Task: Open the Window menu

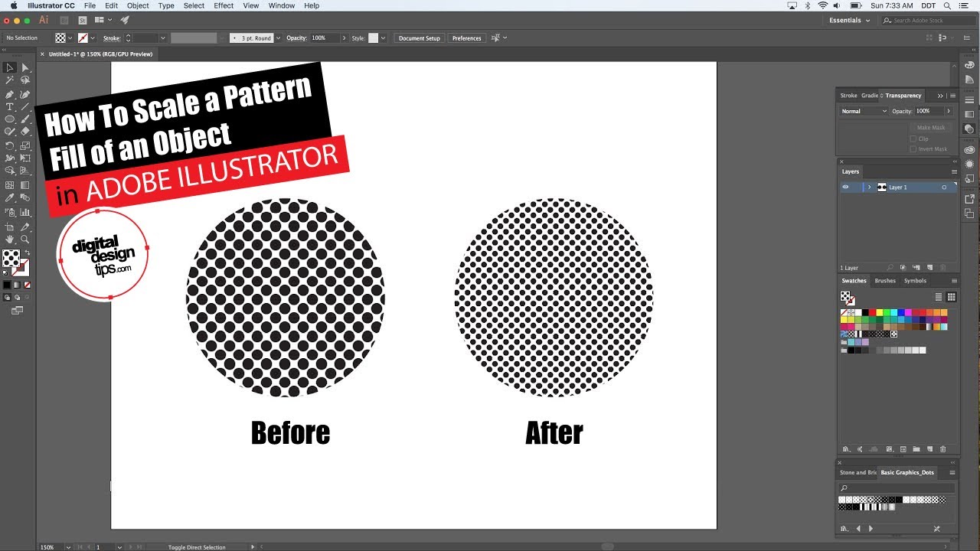Action: pyautogui.click(x=282, y=5)
